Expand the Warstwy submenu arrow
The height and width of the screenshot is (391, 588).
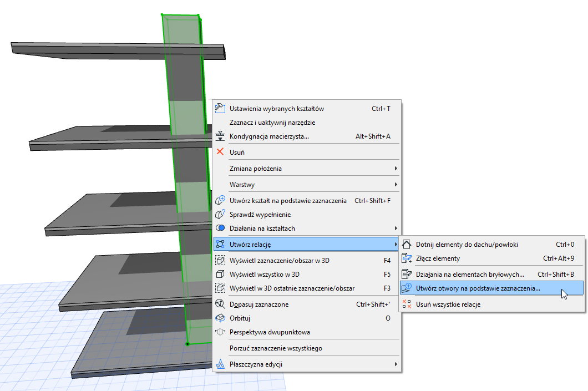[396, 185]
